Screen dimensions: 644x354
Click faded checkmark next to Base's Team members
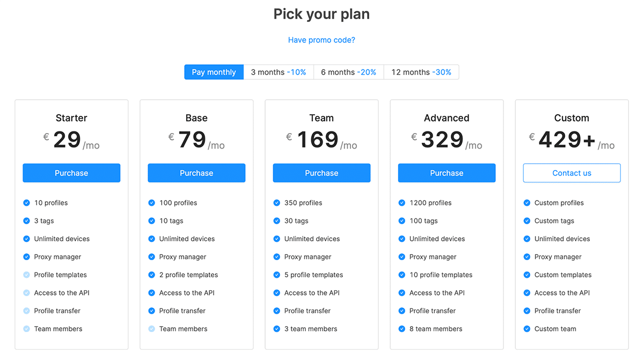click(x=151, y=329)
